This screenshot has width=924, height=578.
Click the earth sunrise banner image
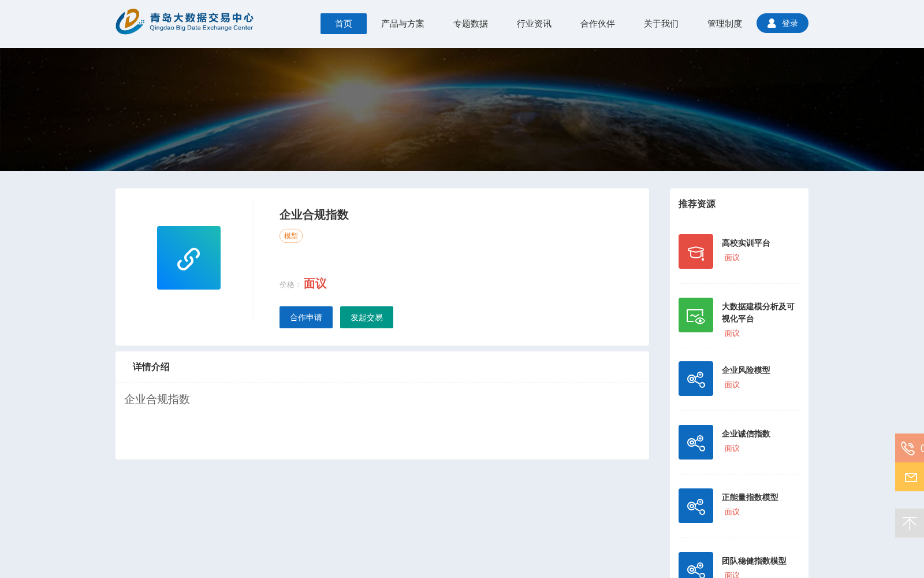[x=462, y=109]
